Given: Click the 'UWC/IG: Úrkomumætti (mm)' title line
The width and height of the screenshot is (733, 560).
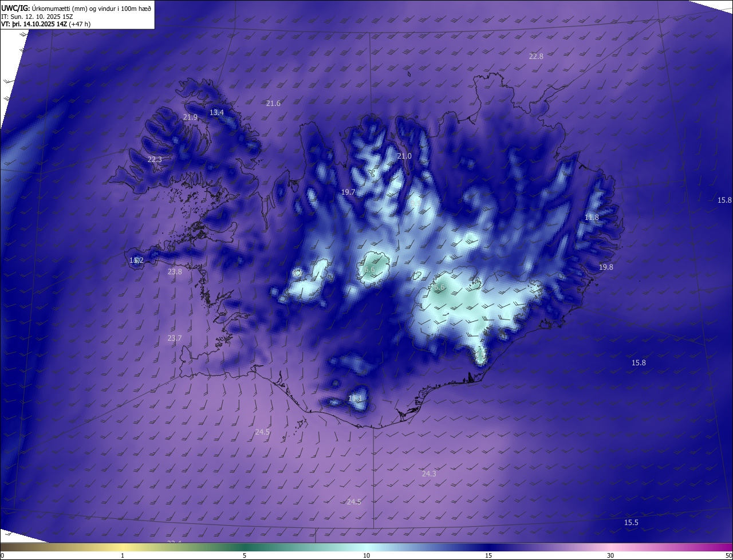Looking at the screenshot, I should (76, 7).
